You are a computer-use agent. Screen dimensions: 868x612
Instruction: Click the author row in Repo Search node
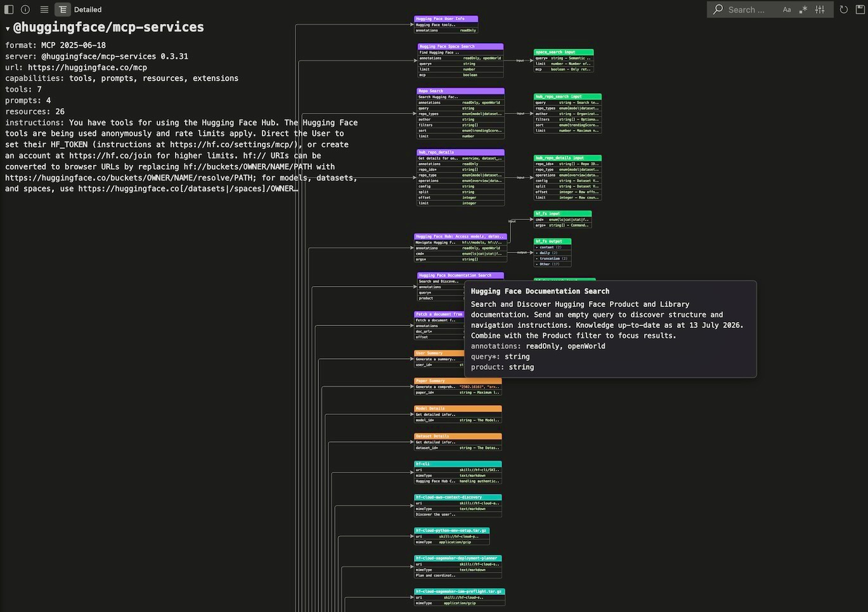[x=460, y=119]
